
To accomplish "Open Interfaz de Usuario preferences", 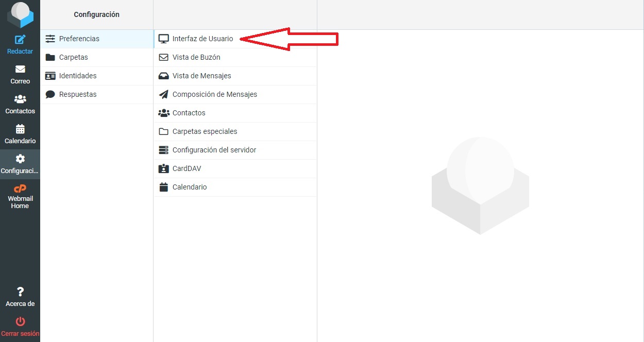I will point(202,39).
